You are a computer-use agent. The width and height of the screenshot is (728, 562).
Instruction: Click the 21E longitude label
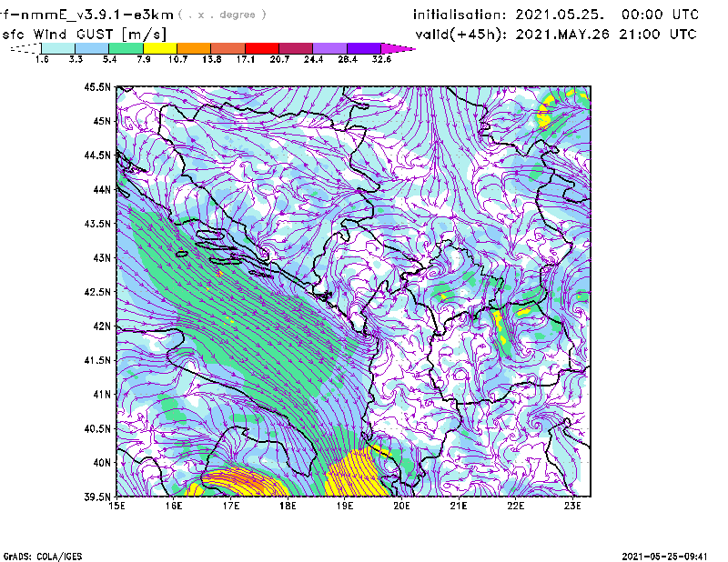point(459,506)
